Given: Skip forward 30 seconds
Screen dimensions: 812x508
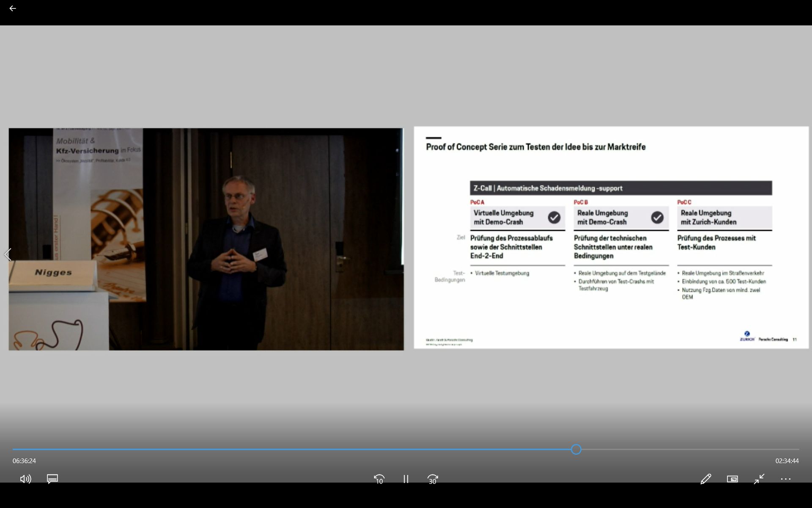Looking at the screenshot, I should pos(433,479).
